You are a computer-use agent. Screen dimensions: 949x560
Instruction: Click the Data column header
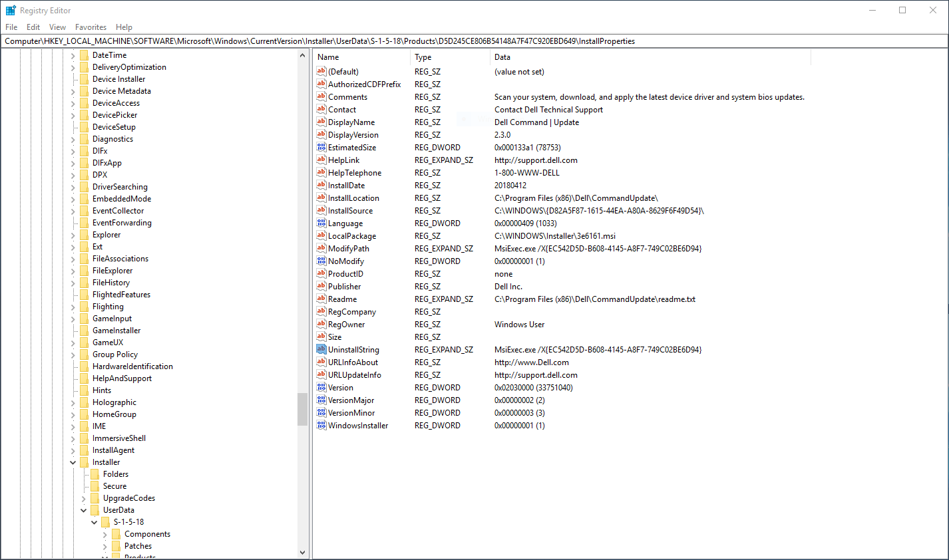[x=650, y=57]
